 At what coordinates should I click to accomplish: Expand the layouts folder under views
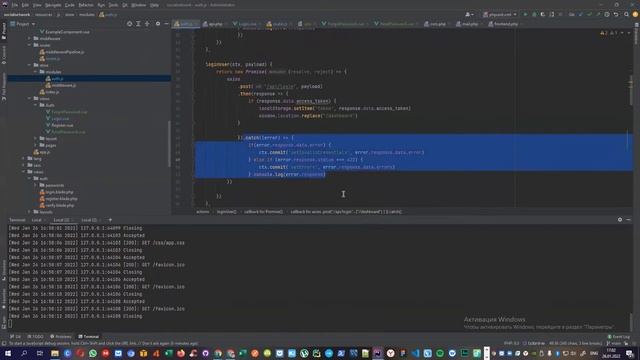coord(36,139)
